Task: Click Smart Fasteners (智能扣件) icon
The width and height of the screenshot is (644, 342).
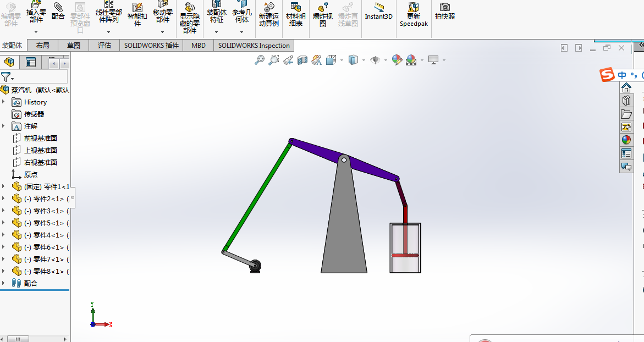Action: click(x=137, y=14)
